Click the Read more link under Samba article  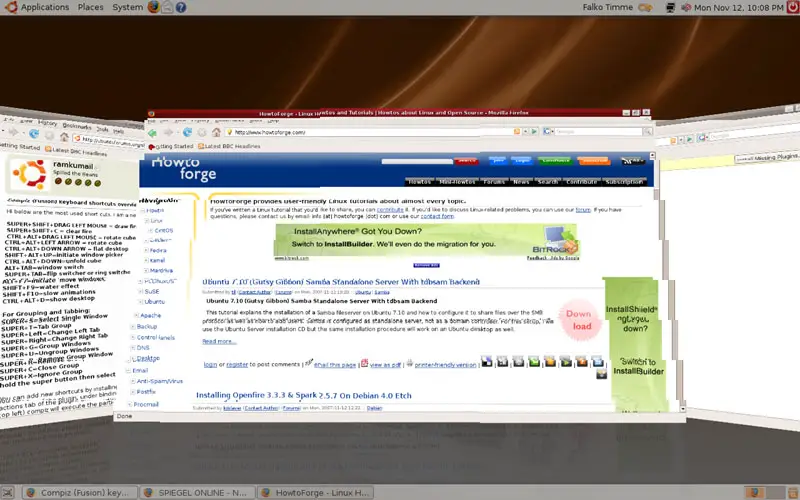(x=219, y=341)
